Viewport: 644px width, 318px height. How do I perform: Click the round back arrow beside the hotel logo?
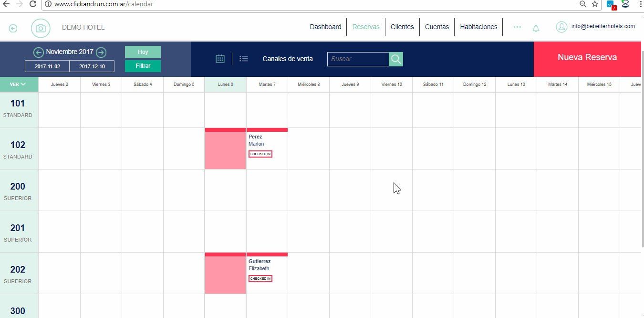pos(13,28)
